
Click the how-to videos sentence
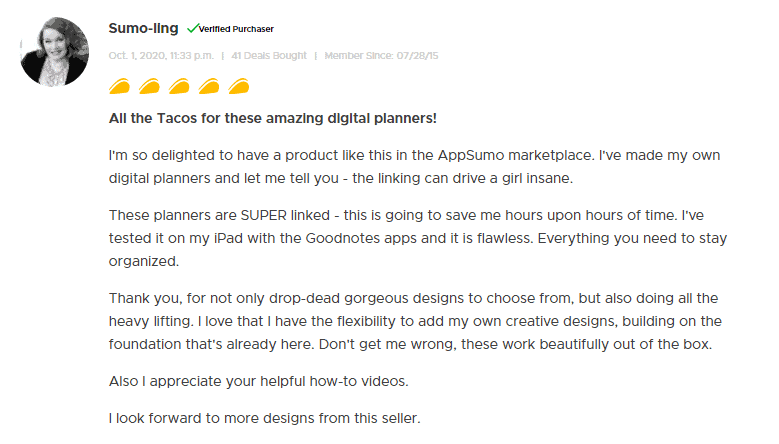click(x=258, y=381)
